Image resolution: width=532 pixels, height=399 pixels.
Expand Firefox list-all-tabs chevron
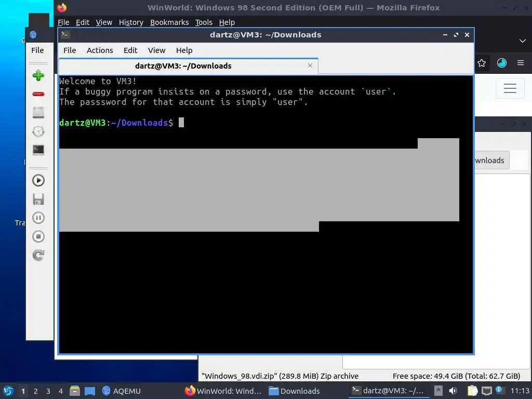click(x=522, y=41)
